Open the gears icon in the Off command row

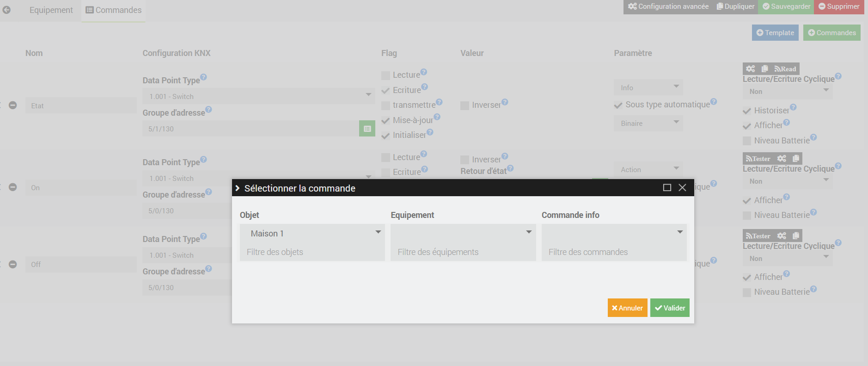[x=782, y=236]
